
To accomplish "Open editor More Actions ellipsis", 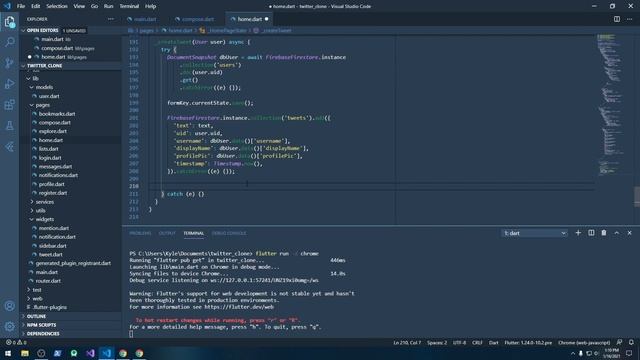I will (629, 19).
